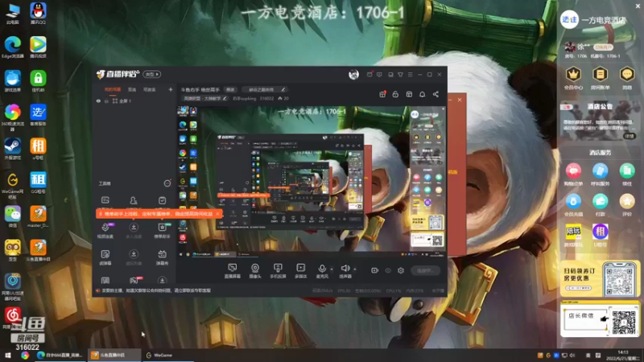Open 工具箱 round settings icon
The height and width of the screenshot is (362, 644).
(x=167, y=183)
